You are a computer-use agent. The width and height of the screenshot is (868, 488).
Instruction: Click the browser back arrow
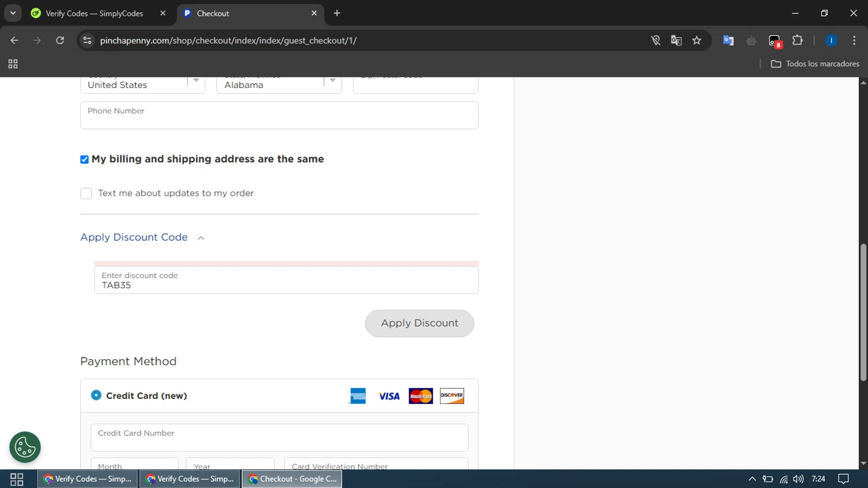(x=14, y=41)
